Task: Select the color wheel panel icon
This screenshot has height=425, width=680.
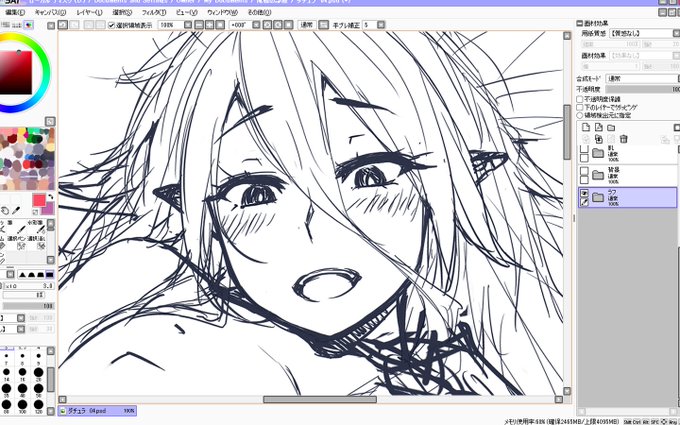Action: 29,25
